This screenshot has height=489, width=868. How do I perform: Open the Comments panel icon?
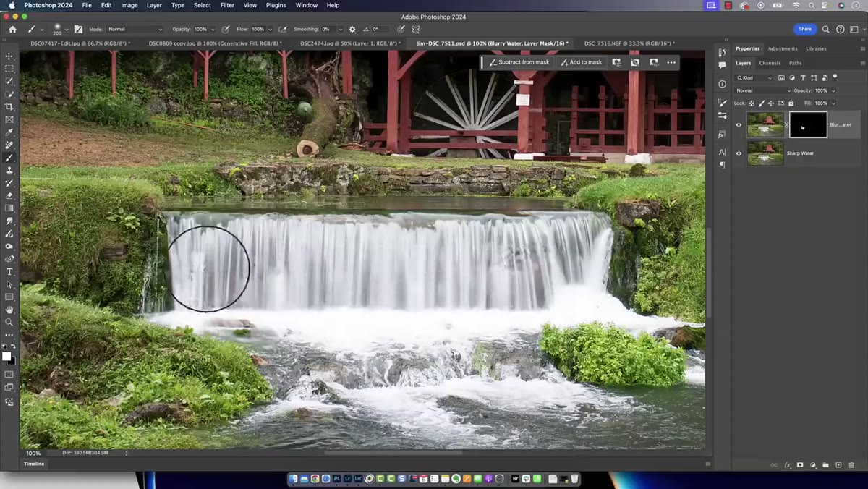[x=722, y=65]
